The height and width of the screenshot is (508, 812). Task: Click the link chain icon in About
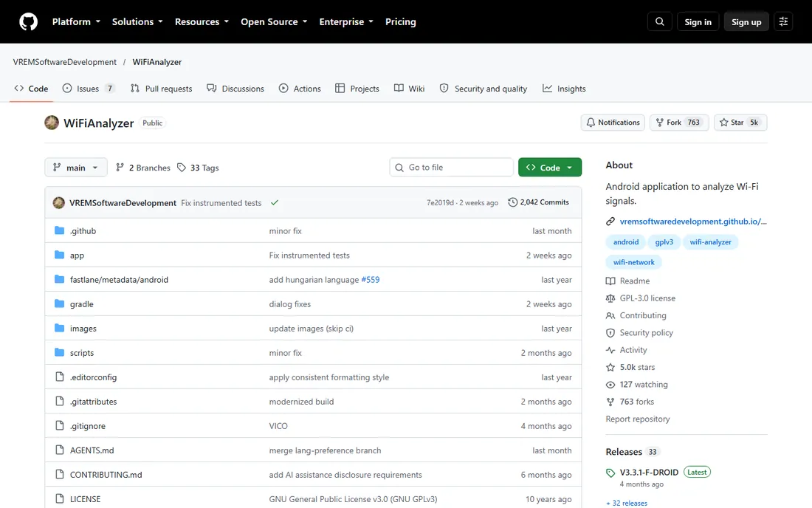click(610, 221)
